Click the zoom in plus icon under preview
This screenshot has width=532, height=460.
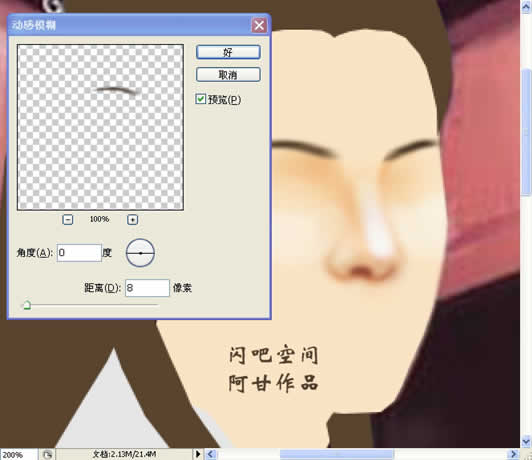pos(132,219)
